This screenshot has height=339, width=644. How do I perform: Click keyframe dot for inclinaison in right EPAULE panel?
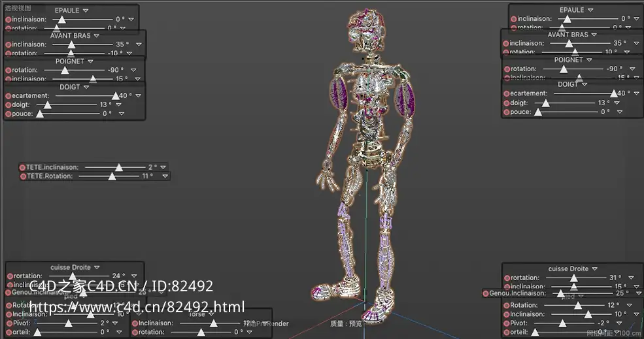(x=513, y=19)
